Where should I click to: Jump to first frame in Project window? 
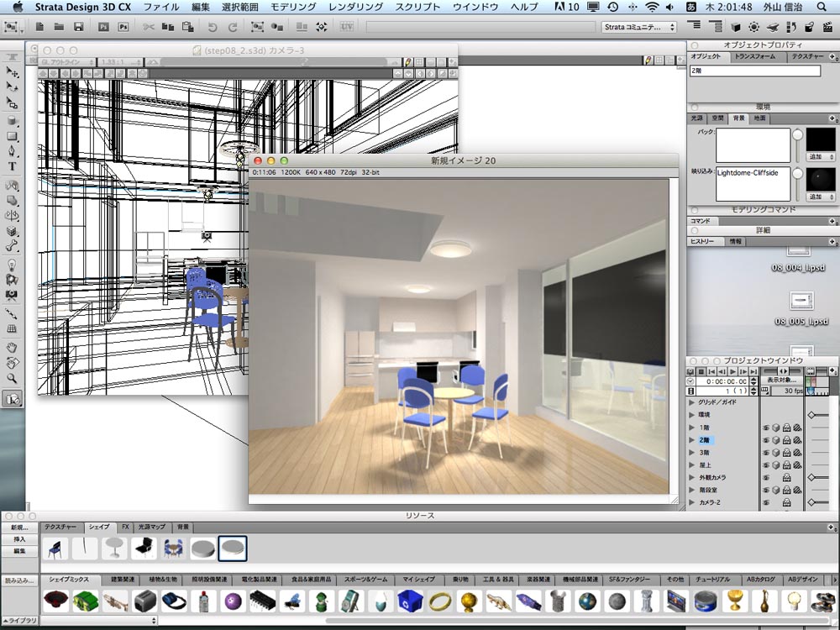coord(711,371)
